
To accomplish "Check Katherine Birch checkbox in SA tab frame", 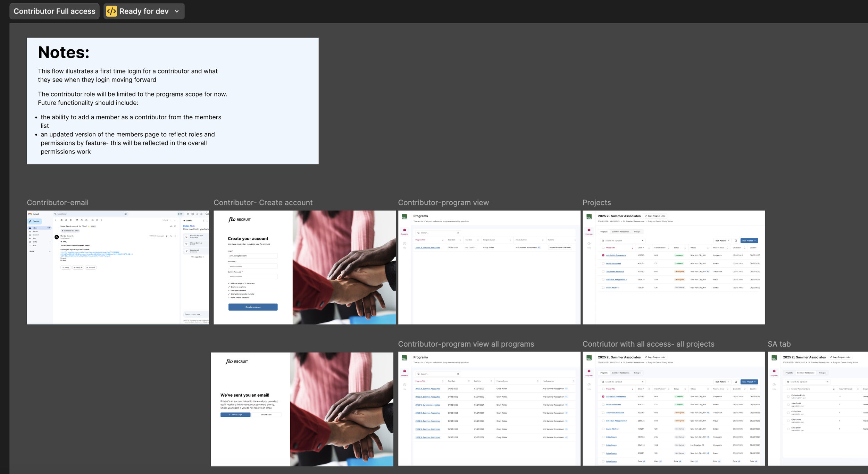I will point(788,397).
